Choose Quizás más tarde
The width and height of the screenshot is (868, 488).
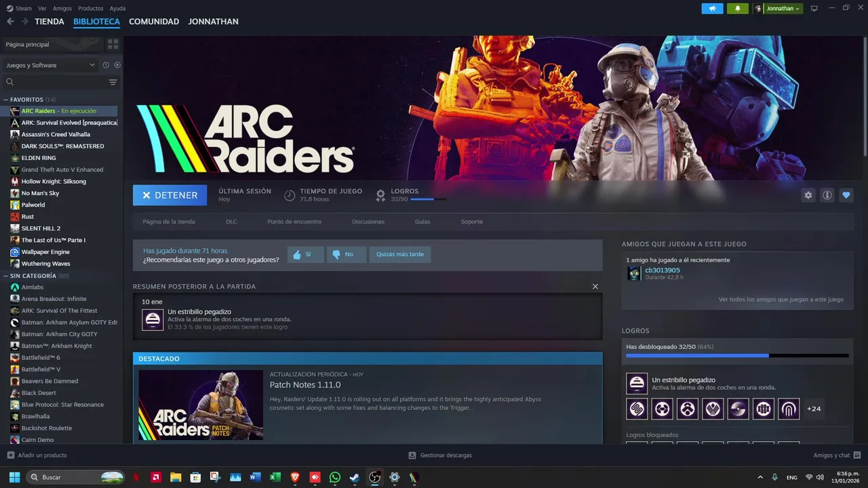coord(400,254)
